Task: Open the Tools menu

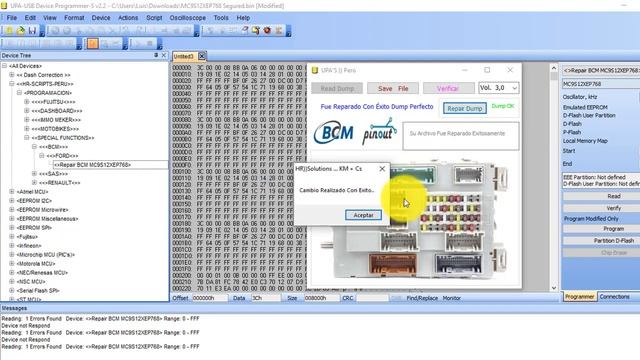Action: coord(221,18)
